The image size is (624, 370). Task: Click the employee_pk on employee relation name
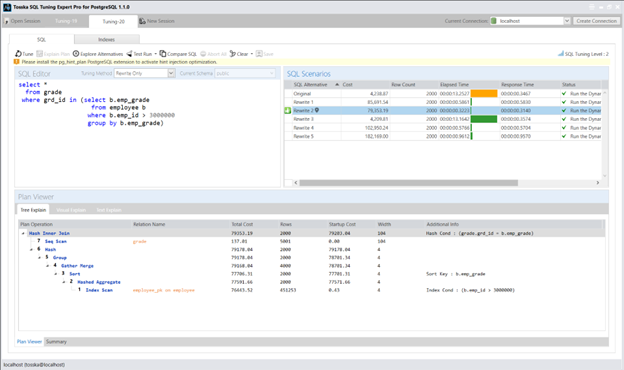pyautogui.click(x=164, y=290)
